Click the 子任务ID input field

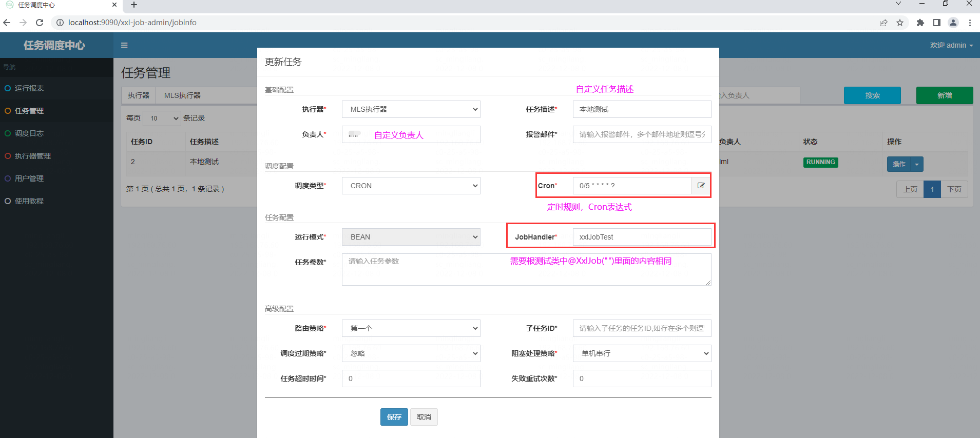pyautogui.click(x=642, y=328)
